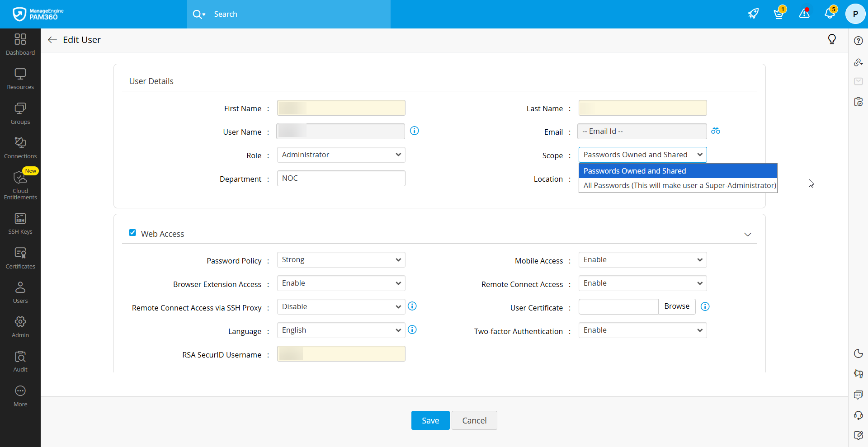Image resolution: width=868 pixels, height=447 pixels.
Task: Open the Certificates sidebar section
Action: [20, 258]
